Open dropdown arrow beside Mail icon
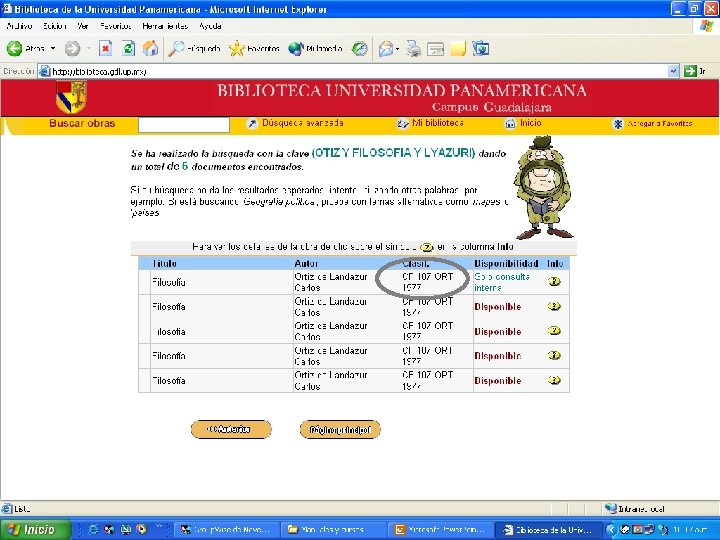Viewport: 720px width, 540px height. [398, 48]
